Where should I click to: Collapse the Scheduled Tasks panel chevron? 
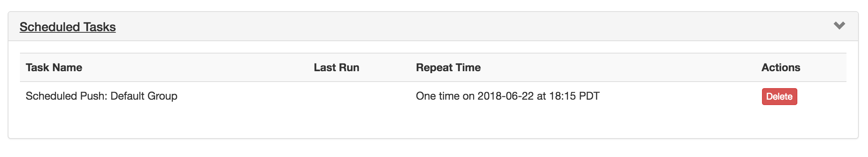pyautogui.click(x=839, y=26)
